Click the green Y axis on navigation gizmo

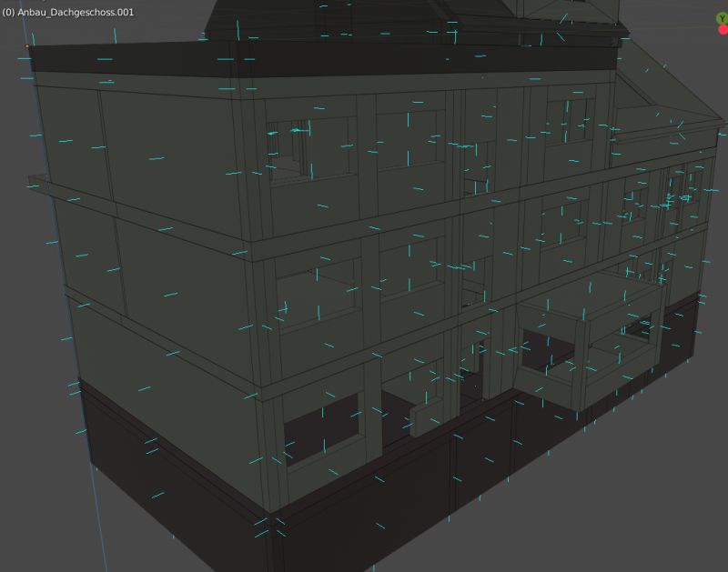722,18
